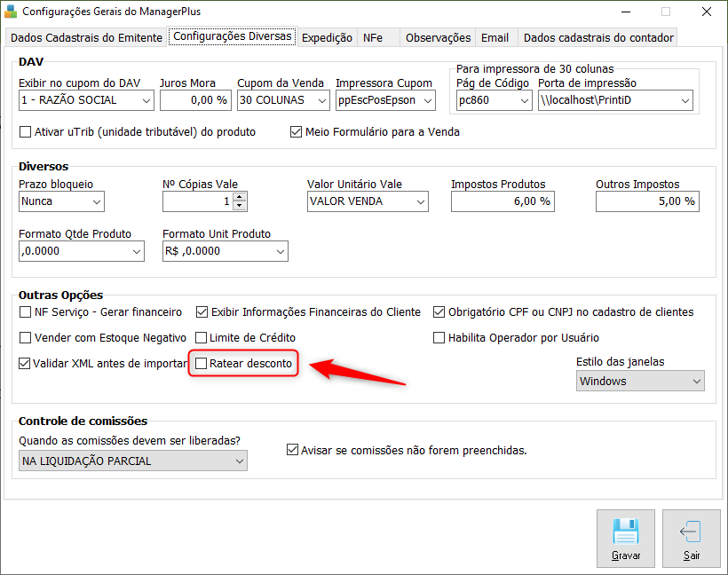Click the Juros Mora percentage field

pyautogui.click(x=195, y=100)
